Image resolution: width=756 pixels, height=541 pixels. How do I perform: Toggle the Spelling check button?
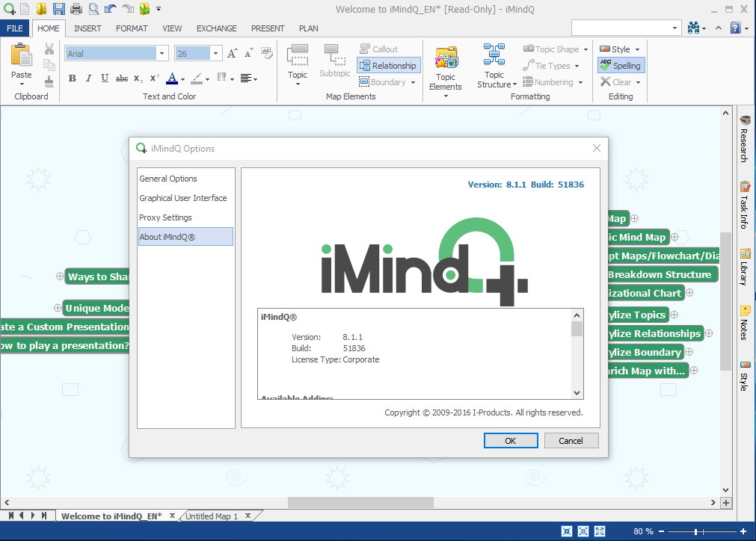(x=621, y=65)
